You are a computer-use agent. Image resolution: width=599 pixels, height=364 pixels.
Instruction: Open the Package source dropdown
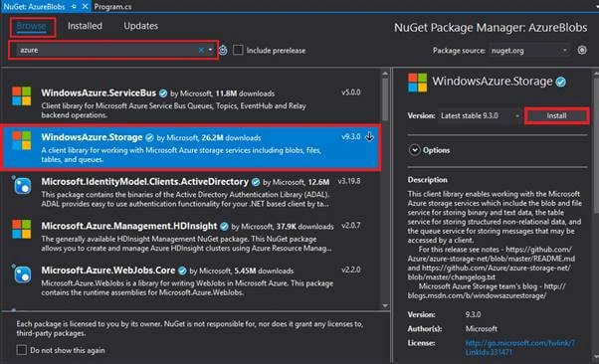(529, 51)
